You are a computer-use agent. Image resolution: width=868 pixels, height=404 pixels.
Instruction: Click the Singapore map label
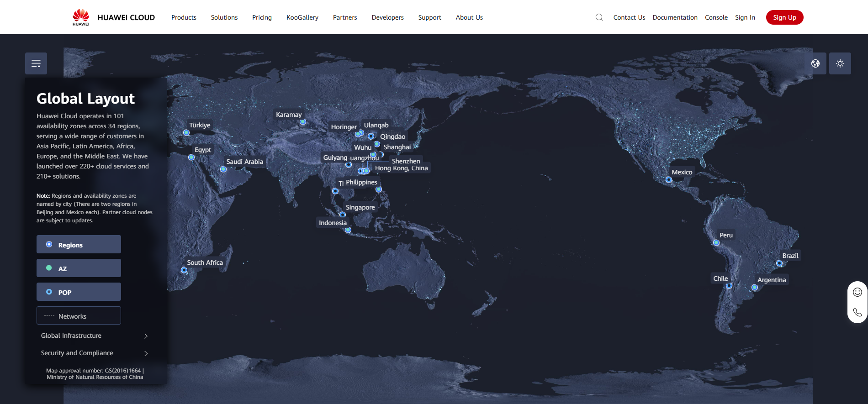(x=360, y=207)
